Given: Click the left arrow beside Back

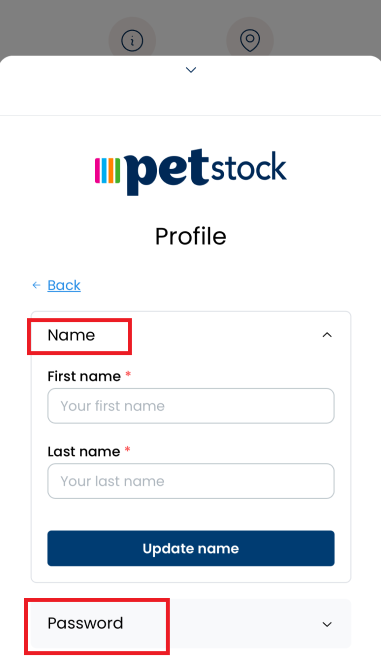Looking at the screenshot, I should (x=36, y=285).
